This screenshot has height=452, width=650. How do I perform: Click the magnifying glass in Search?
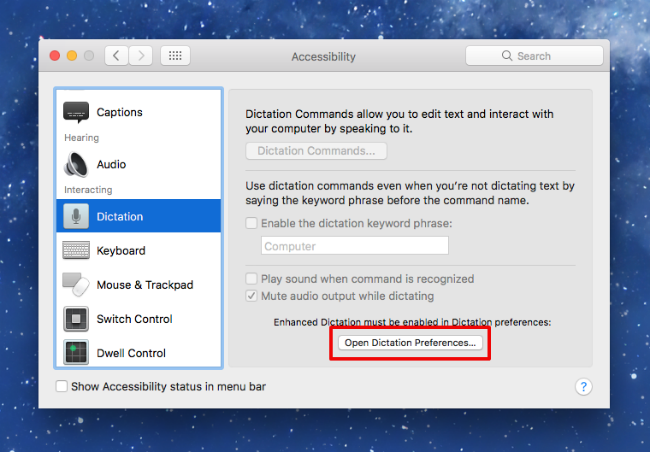507,56
